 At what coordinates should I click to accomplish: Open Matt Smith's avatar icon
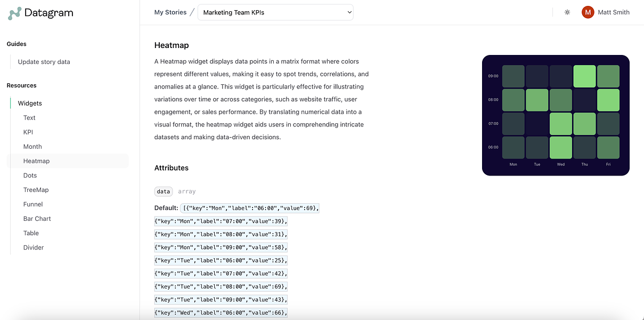pyautogui.click(x=588, y=12)
